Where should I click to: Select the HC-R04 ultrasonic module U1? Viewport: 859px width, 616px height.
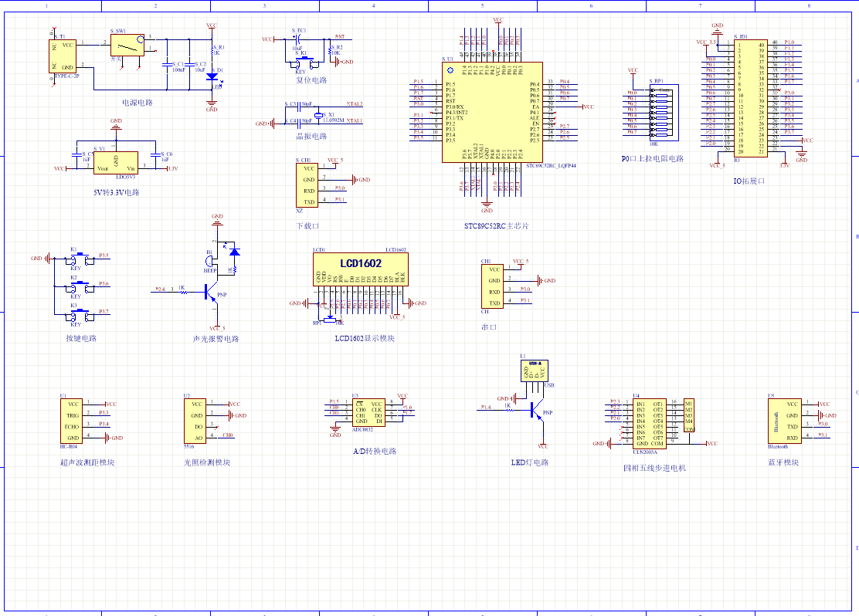72,421
